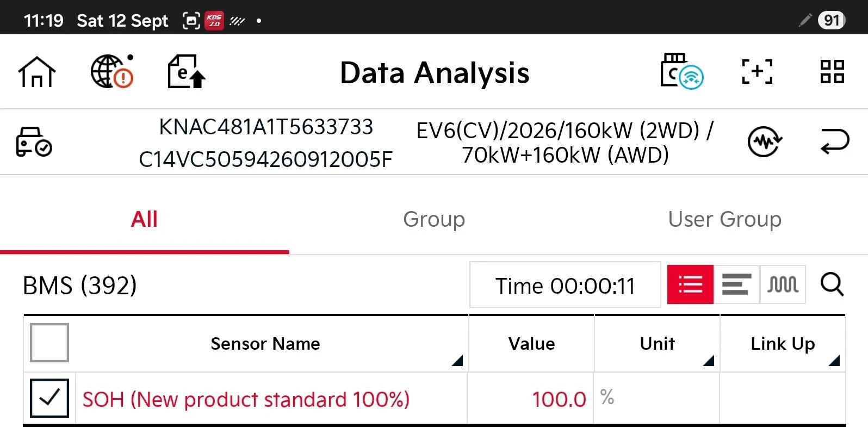Open the waveform refresh diagnostic icon
The image size is (868, 427).
coord(765,142)
